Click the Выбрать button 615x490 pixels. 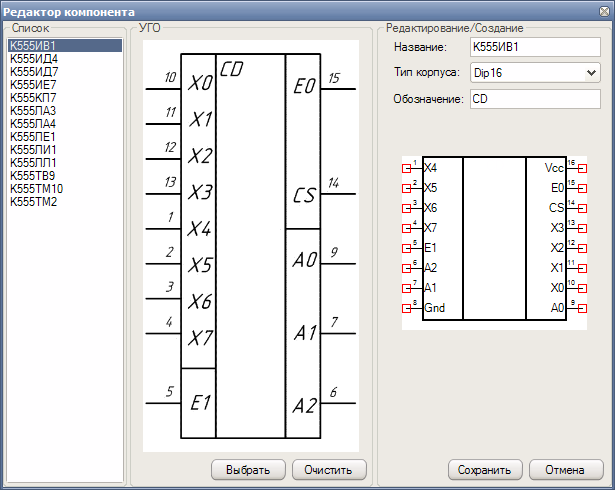(x=248, y=470)
